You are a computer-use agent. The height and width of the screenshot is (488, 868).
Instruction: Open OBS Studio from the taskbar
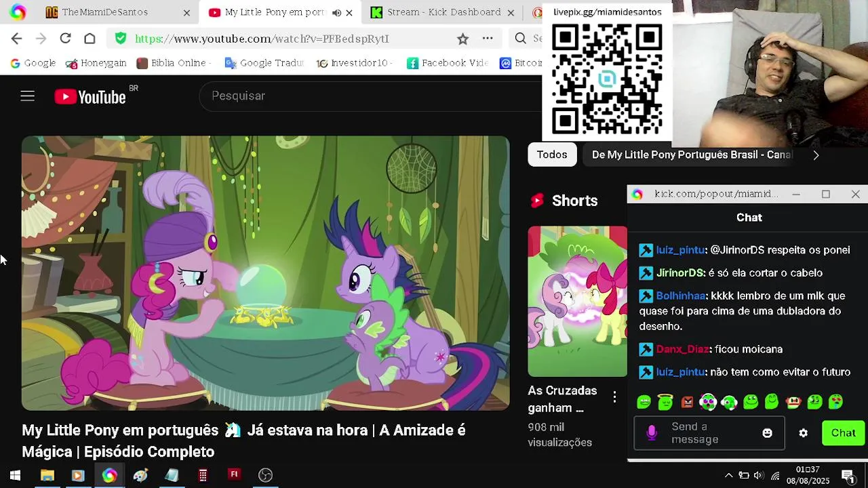[265, 475]
